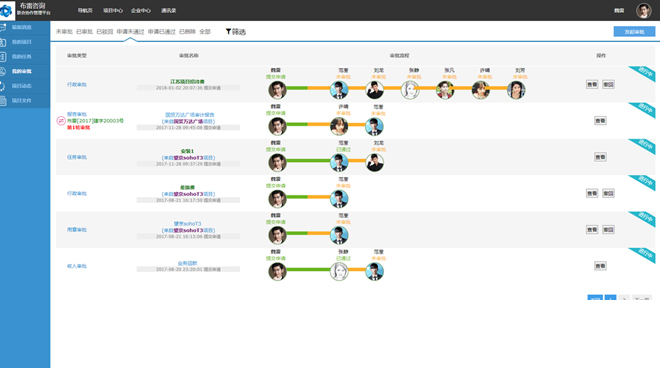The image size is (660, 368).
Task: Click 张静's sketch avatar in first approval flow
Action: [x=410, y=90]
